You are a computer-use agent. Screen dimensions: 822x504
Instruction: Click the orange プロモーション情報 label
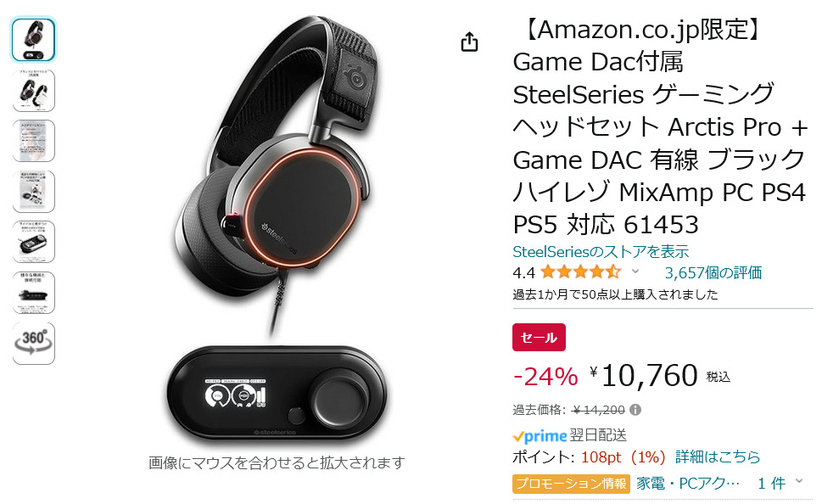click(571, 484)
